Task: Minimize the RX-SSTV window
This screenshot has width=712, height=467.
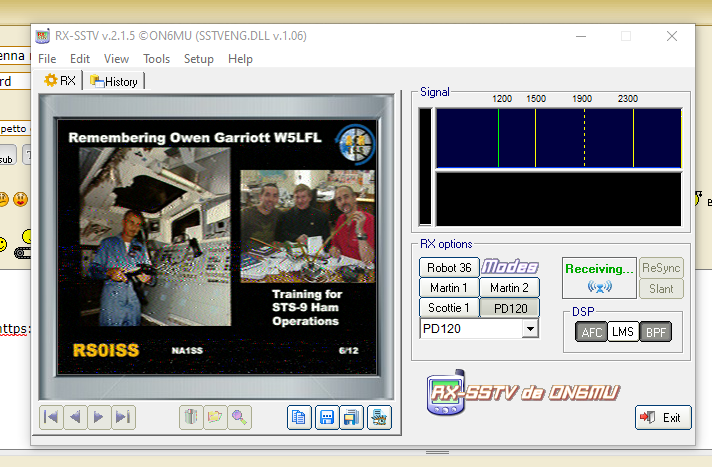Action: click(581, 36)
